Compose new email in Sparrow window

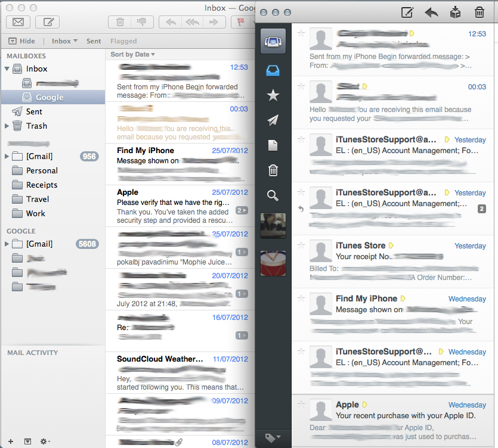pyautogui.click(x=407, y=13)
